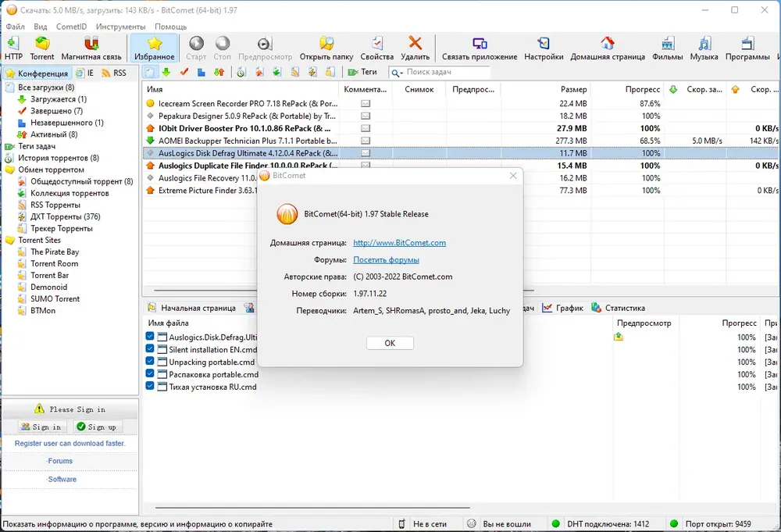Uncheck Тихая установка RU.cmd checkbox
This screenshot has width=781, height=532.
click(x=150, y=386)
